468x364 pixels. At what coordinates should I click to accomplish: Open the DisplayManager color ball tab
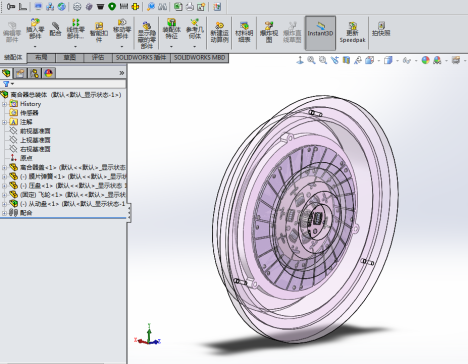click(48, 73)
